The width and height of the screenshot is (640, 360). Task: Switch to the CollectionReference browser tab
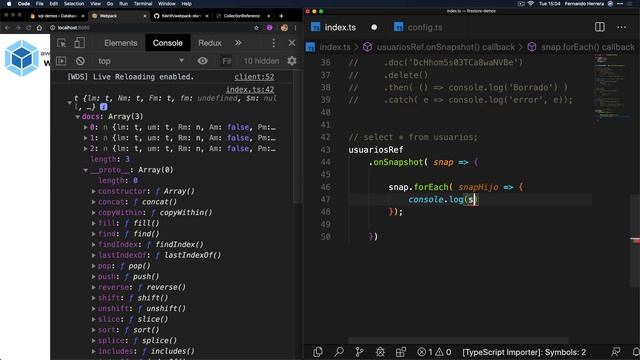point(243,16)
